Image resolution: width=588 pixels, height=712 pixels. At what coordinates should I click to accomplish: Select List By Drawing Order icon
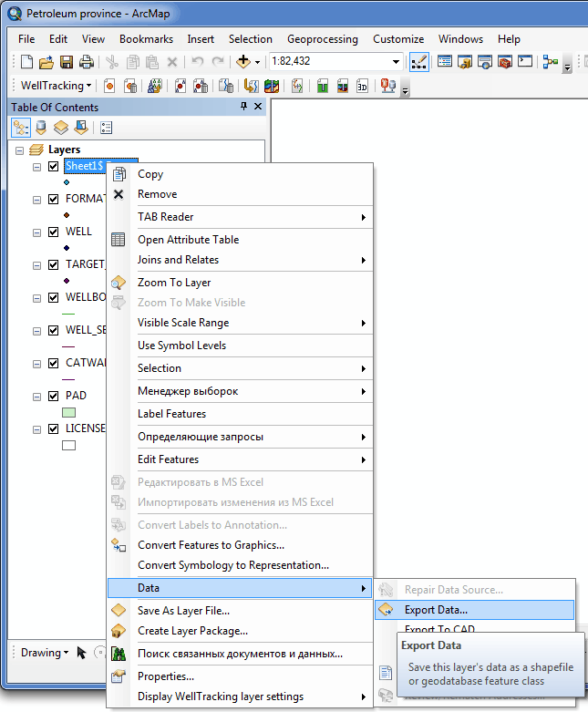(x=21, y=128)
